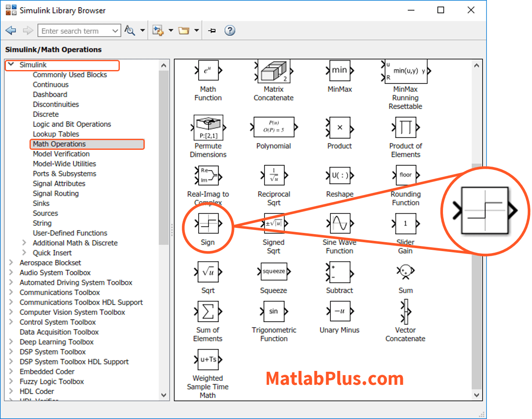Toggle the stay-on-top pin button
Image resolution: width=532 pixels, height=419 pixels.
tap(212, 30)
